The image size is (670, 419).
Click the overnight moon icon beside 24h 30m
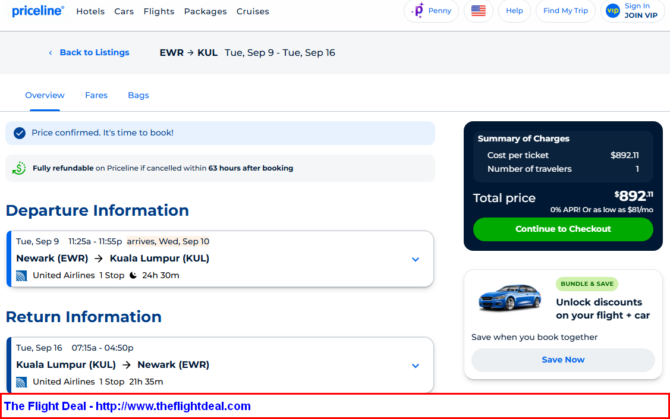pos(133,275)
